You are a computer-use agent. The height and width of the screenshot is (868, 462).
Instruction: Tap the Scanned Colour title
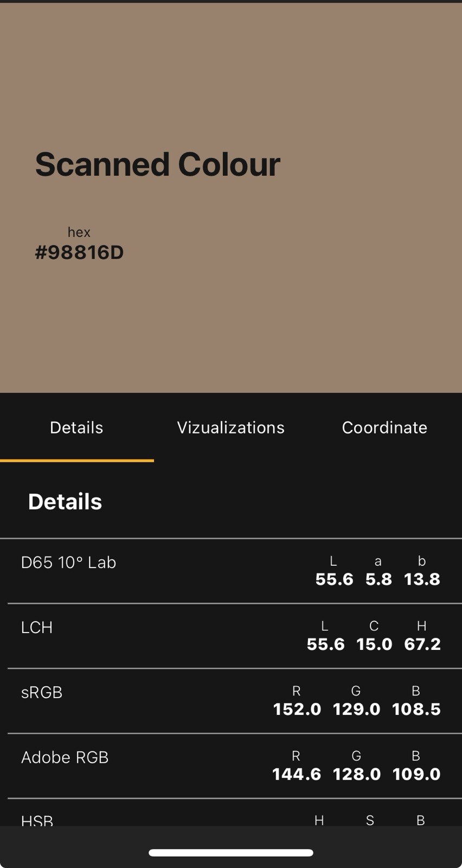coord(158,164)
